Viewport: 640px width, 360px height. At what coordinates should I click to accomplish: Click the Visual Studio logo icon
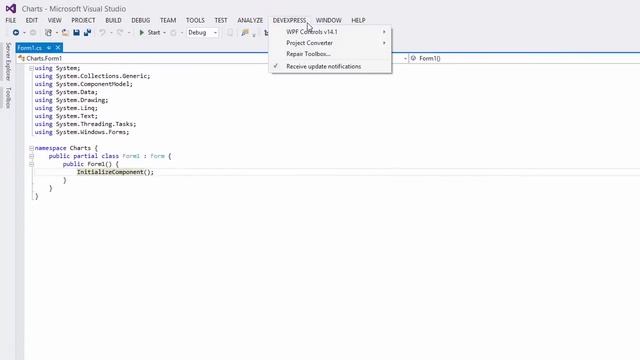[x=11, y=8]
